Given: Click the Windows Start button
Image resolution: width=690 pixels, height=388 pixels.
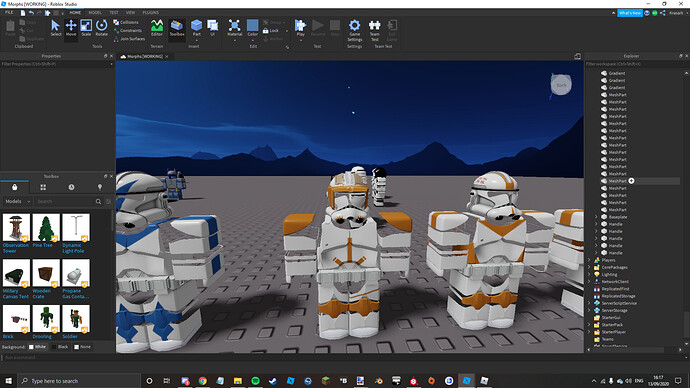Looking at the screenshot, I should 9,381.
